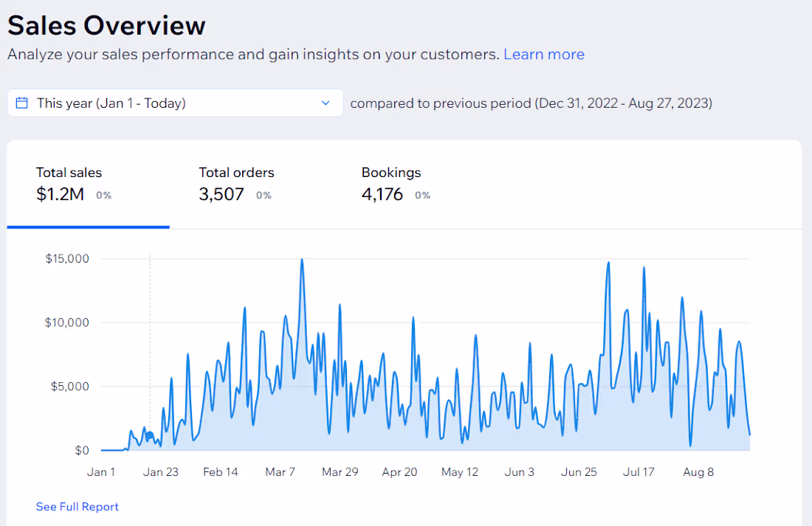The height and width of the screenshot is (526, 812).
Task: Click the 3,507 total orders count
Action: click(220, 195)
